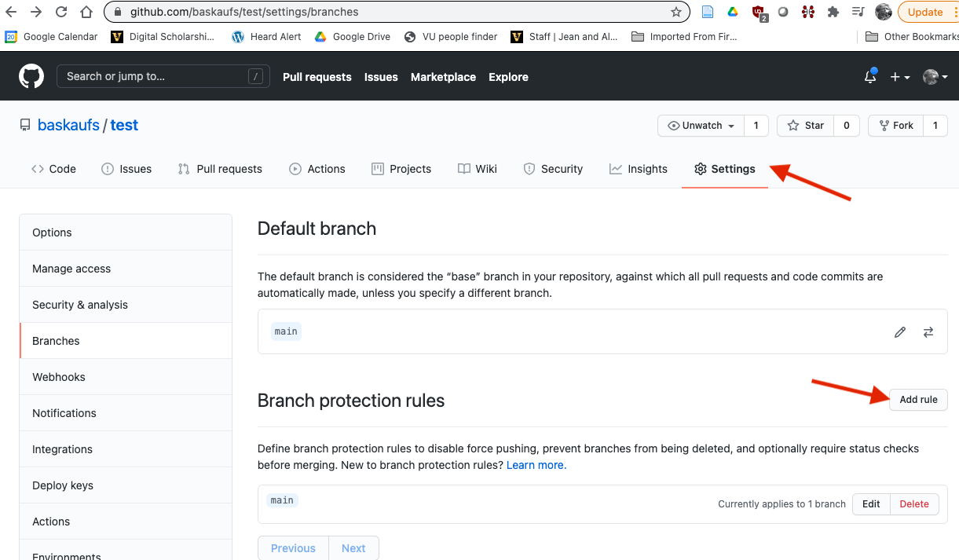Open the plus-sign create menu
959x560 pixels.
click(897, 77)
